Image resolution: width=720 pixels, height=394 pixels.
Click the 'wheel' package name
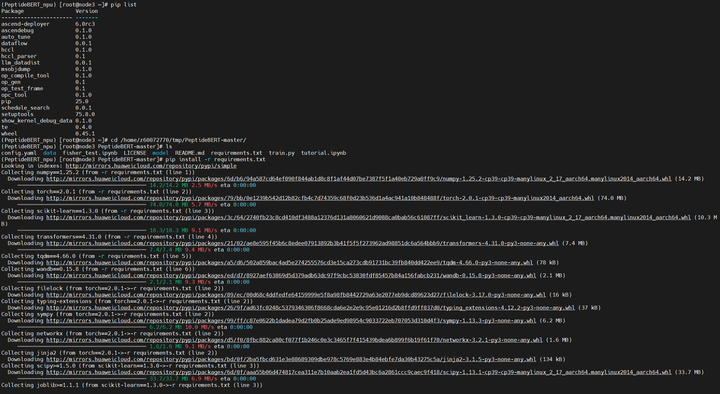point(9,134)
